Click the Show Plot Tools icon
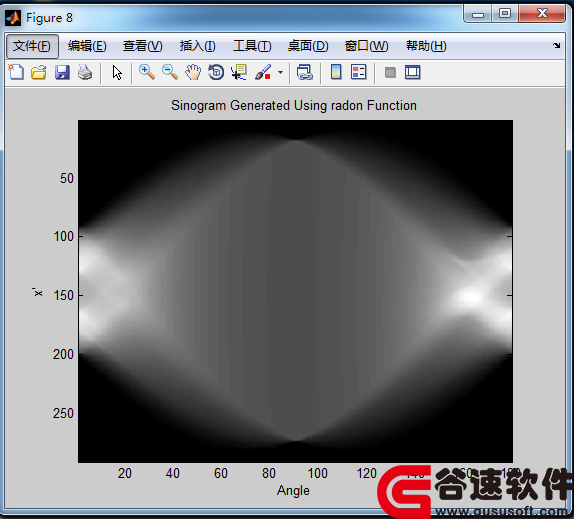This screenshot has height=519, width=574. click(x=413, y=72)
